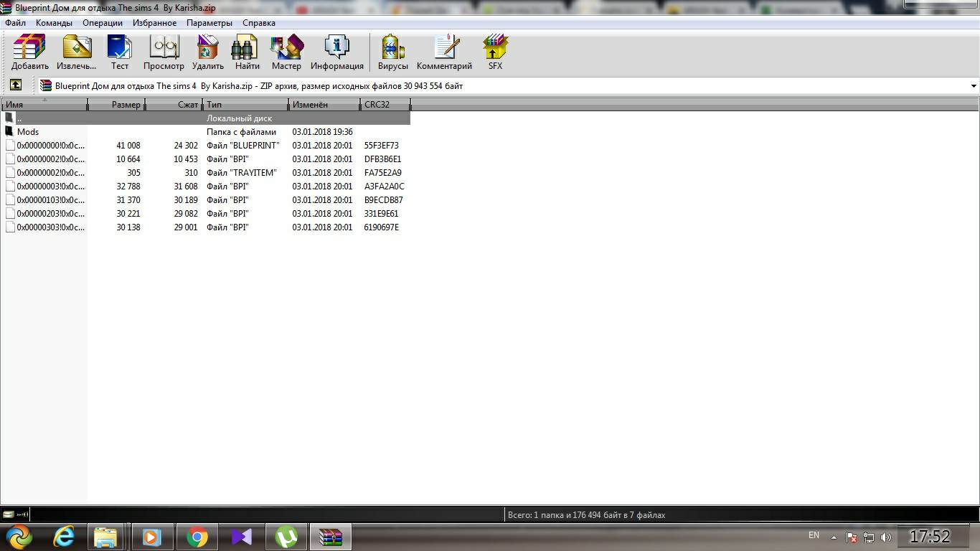Scan archive with Вирусы tool
980x551 pixels.
point(392,52)
